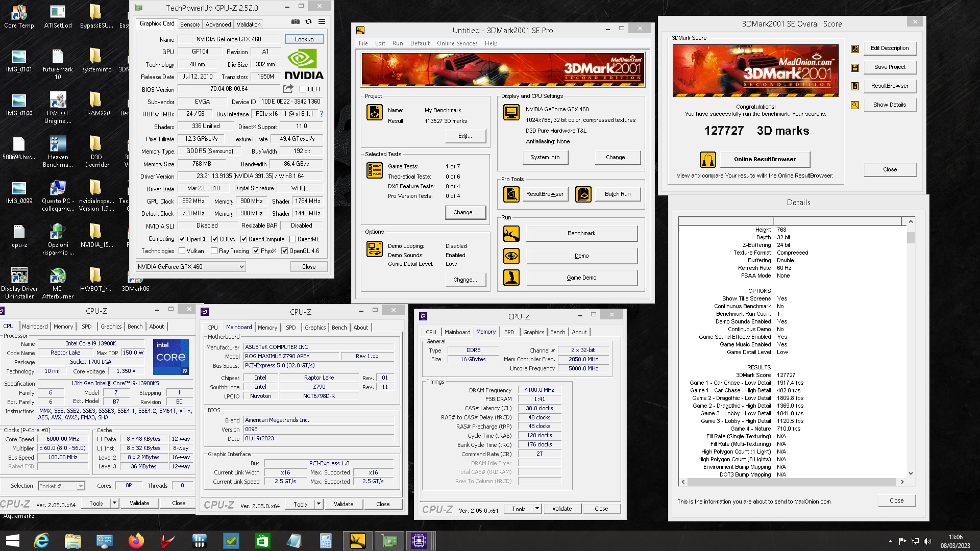The width and height of the screenshot is (980, 551).
Task: Click the Details scroll down arrow
Action: (x=911, y=473)
